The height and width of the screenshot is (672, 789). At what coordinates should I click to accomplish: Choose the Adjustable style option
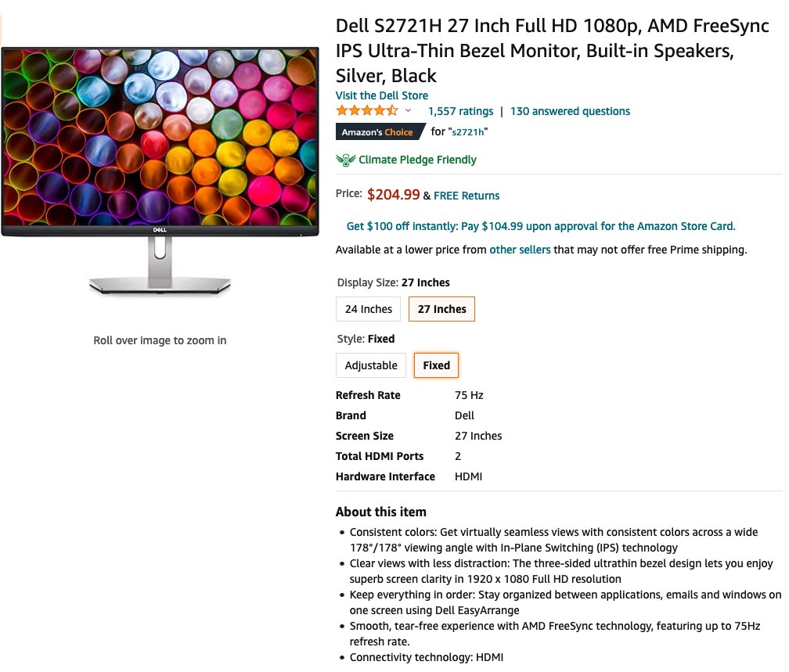(x=371, y=365)
